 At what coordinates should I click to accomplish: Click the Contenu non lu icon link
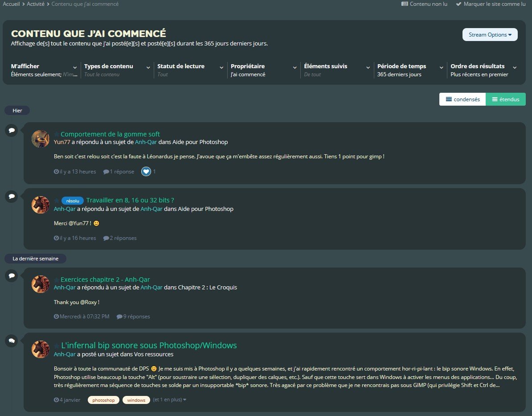(405, 4)
